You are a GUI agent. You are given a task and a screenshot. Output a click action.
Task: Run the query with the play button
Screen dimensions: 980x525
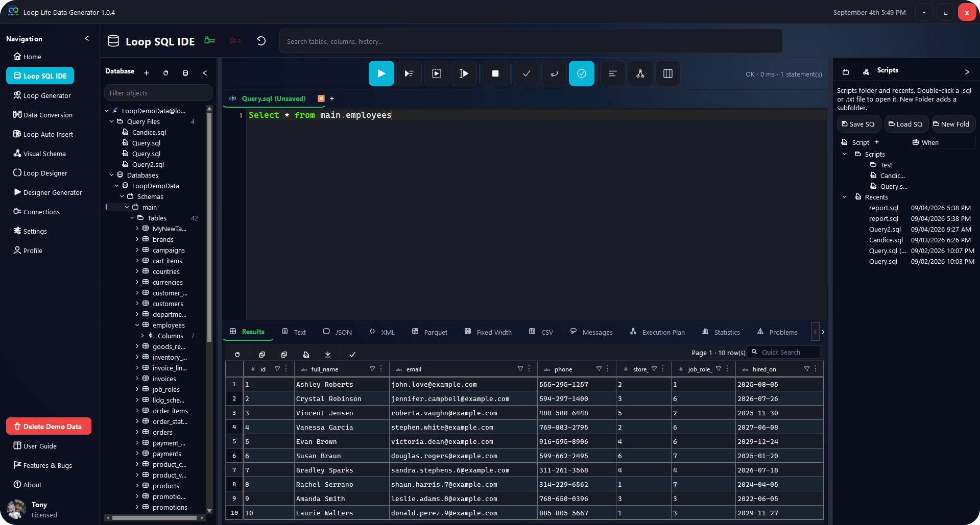click(381, 73)
